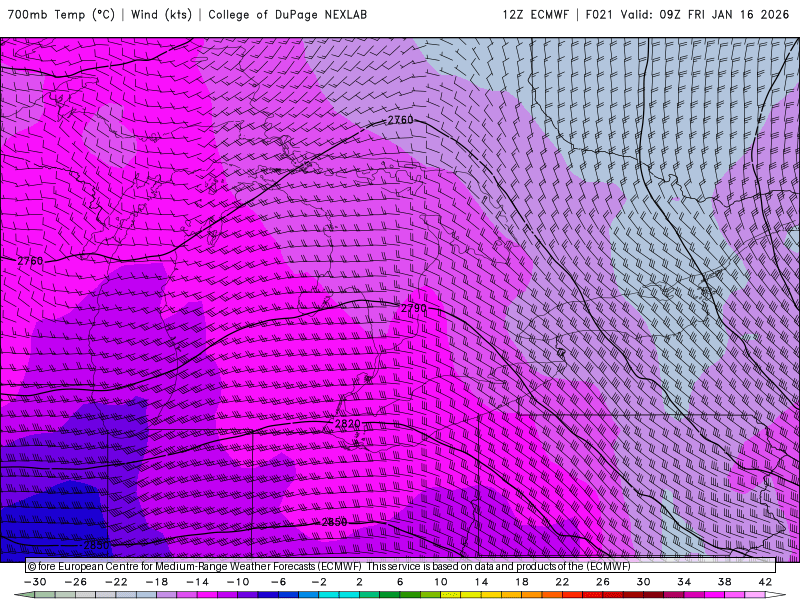Click the −2 colorbar tick label
The image size is (800, 600).
click(319, 582)
